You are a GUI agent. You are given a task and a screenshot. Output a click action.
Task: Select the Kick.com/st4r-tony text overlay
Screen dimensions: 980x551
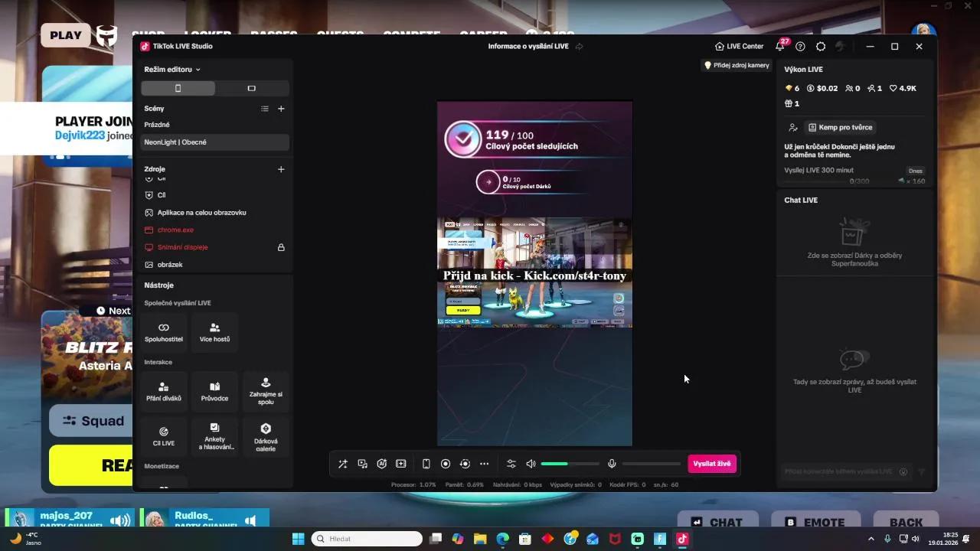534,275
